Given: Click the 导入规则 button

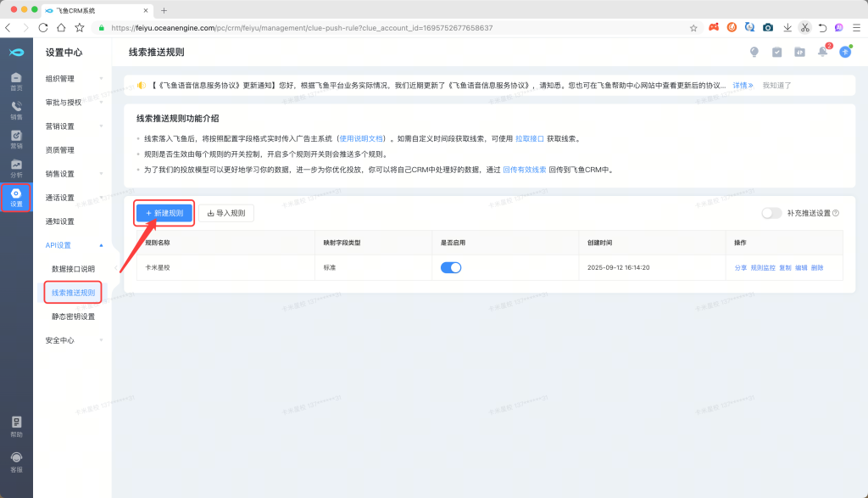Looking at the screenshot, I should (226, 213).
